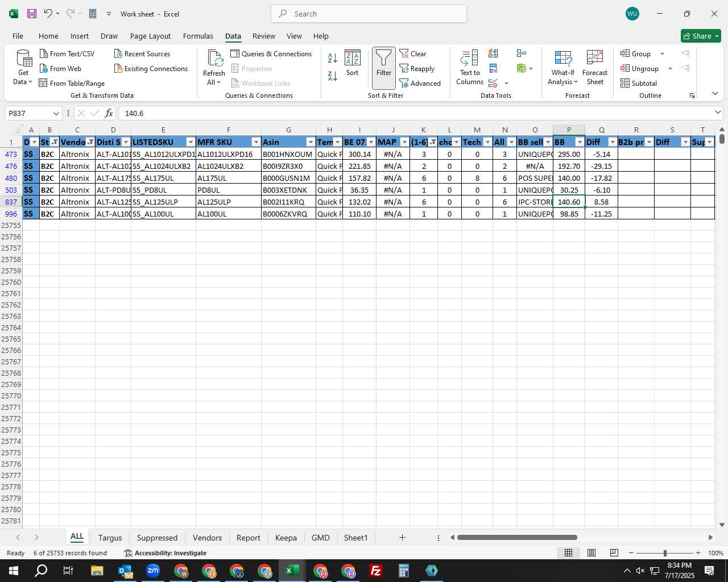Switch to Page Break Preview view
Viewport: 728px width, 582px height.
click(614, 553)
